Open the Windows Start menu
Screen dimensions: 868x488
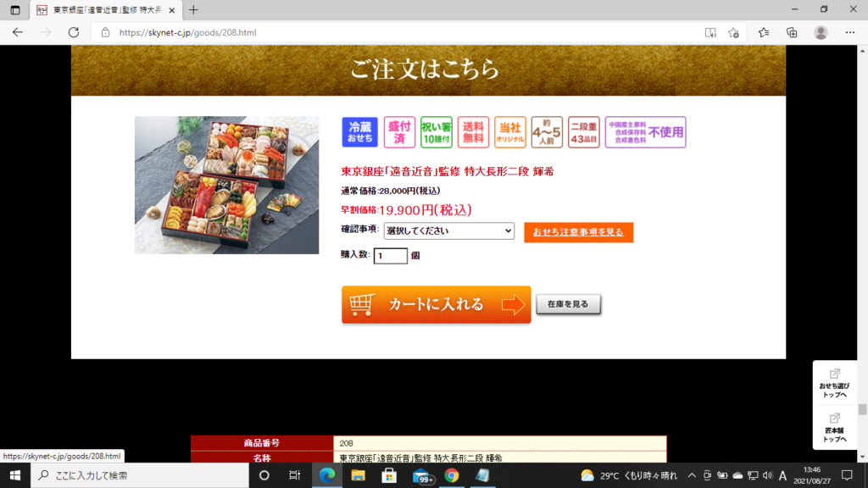point(15,475)
